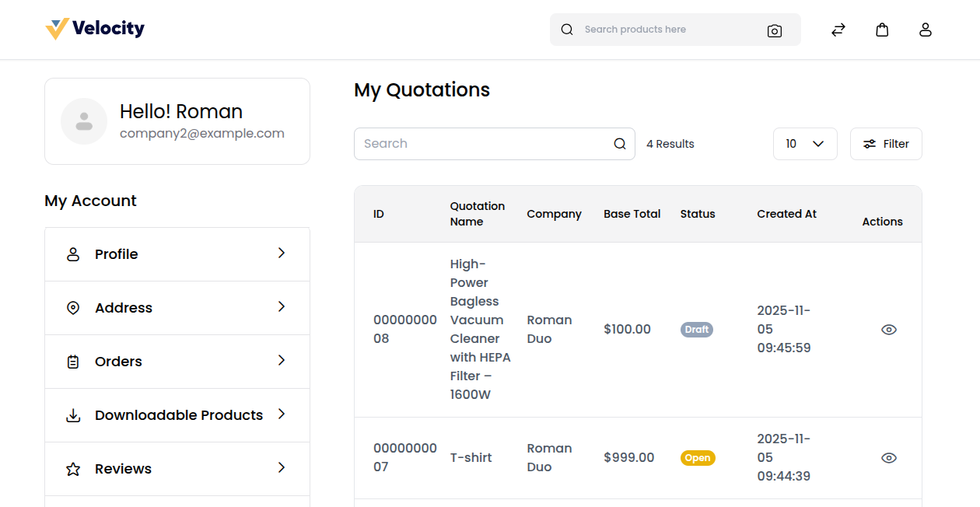Open the Orders menu item
The width and height of the screenshot is (980, 507).
(118, 362)
